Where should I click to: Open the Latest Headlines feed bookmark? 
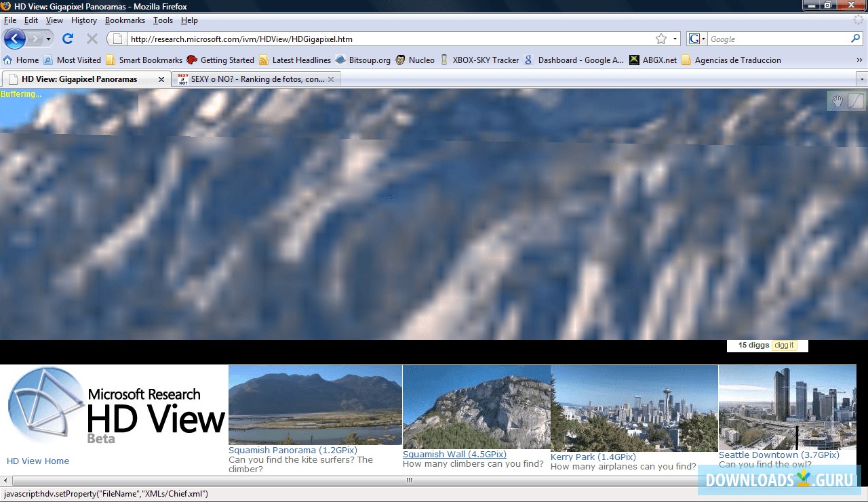[x=295, y=60]
